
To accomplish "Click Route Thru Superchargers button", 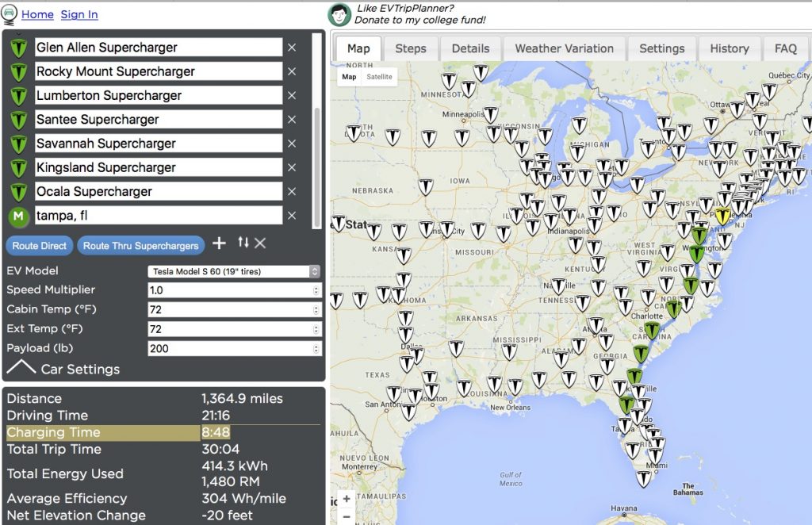I will click(x=141, y=246).
